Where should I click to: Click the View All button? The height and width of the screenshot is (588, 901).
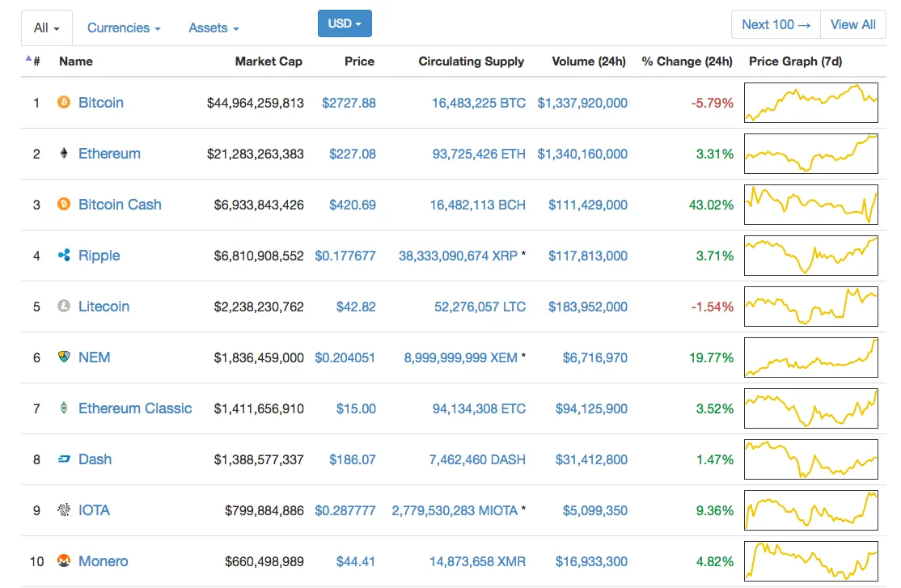(853, 25)
